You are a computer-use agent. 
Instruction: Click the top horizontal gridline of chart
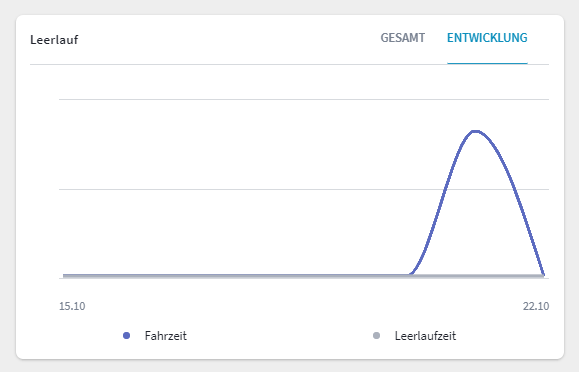point(304,99)
